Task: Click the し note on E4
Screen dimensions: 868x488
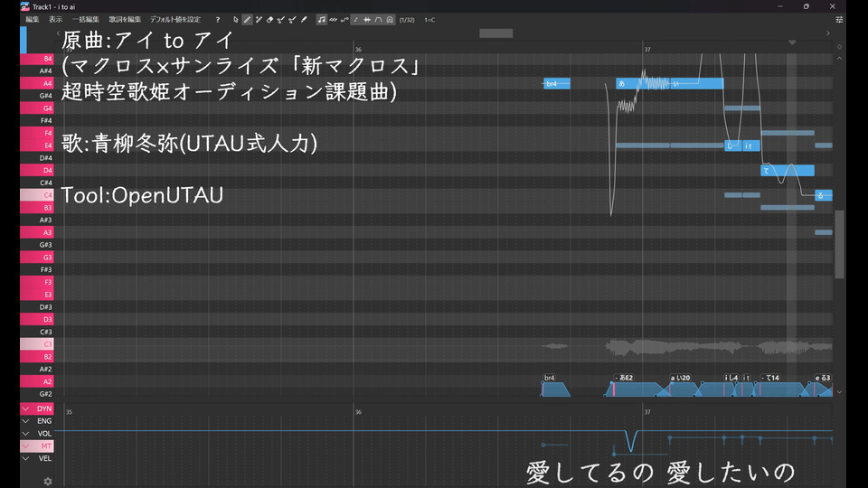Action: [733, 146]
